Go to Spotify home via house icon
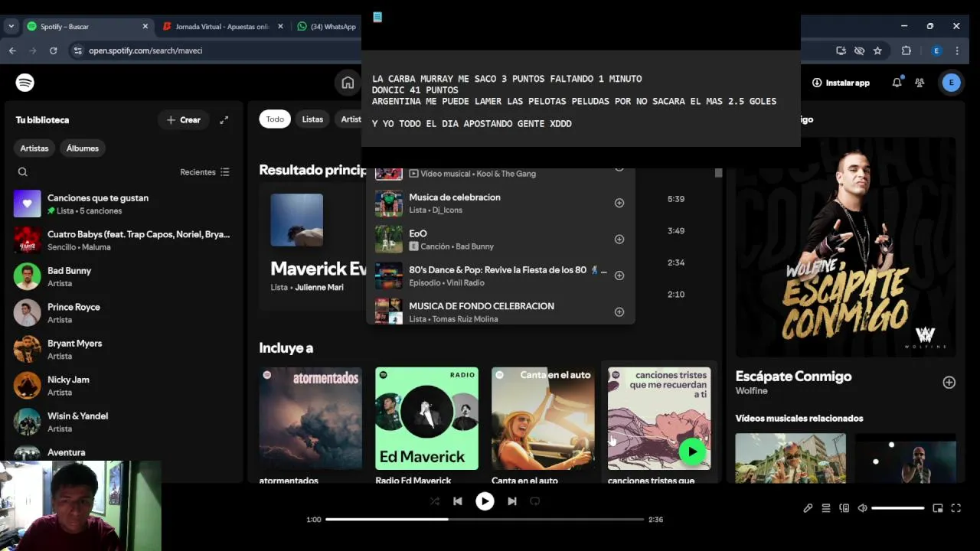The height and width of the screenshot is (551, 980). pyautogui.click(x=348, y=83)
